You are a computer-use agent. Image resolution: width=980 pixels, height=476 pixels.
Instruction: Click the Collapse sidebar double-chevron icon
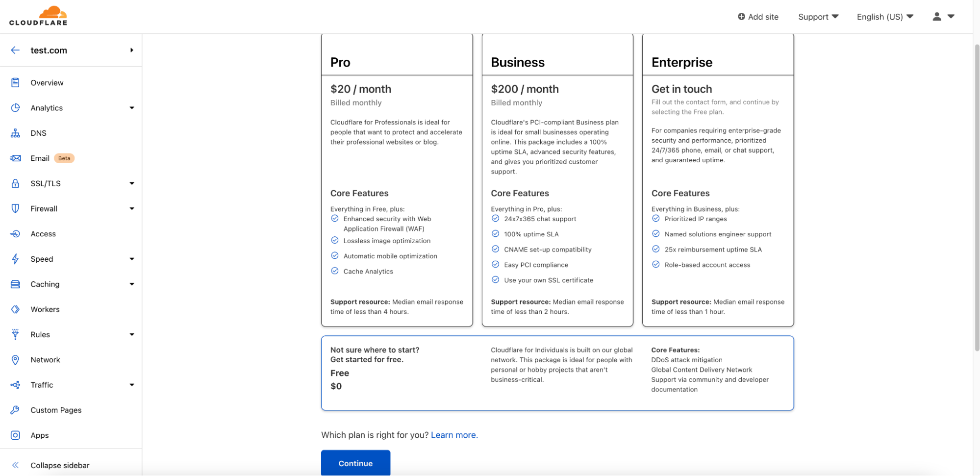(15, 465)
